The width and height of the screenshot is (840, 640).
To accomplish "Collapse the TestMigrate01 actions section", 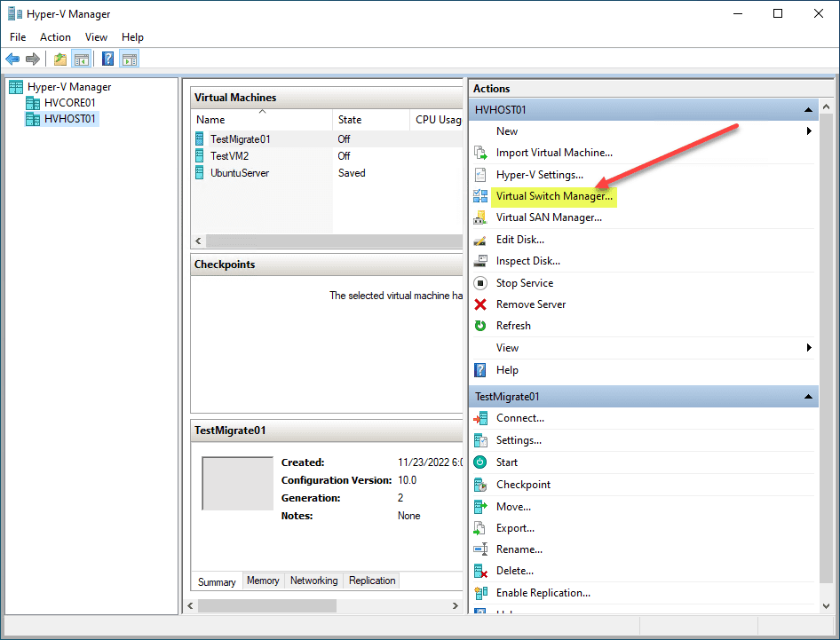I will (808, 397).
